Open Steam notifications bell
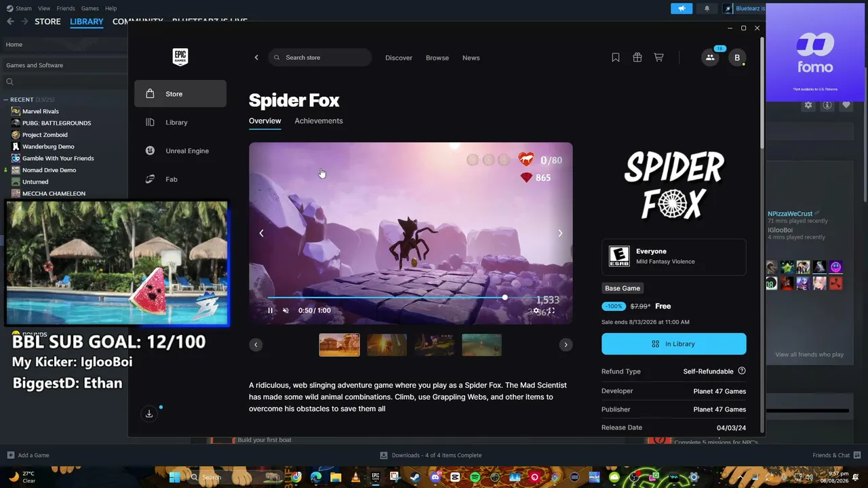This screenshot has height=488, width=868. 707,8
